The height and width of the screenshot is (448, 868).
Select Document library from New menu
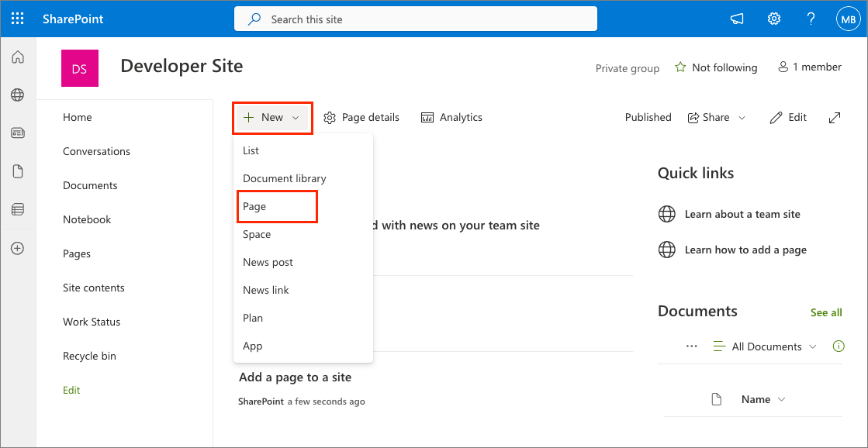[303, 178]
